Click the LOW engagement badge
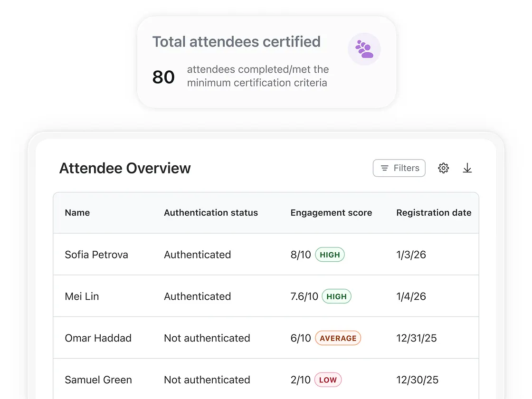Viewport: 532px width, 399px height. click(328, 380)
